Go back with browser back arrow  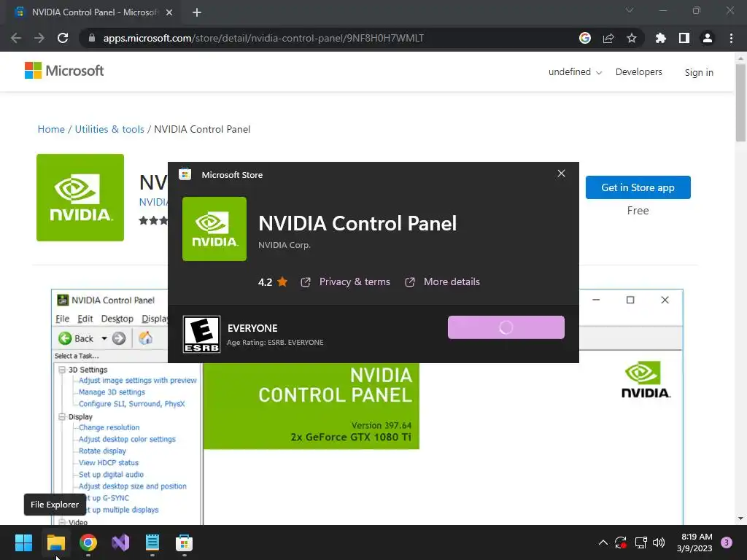coord(16,38)
